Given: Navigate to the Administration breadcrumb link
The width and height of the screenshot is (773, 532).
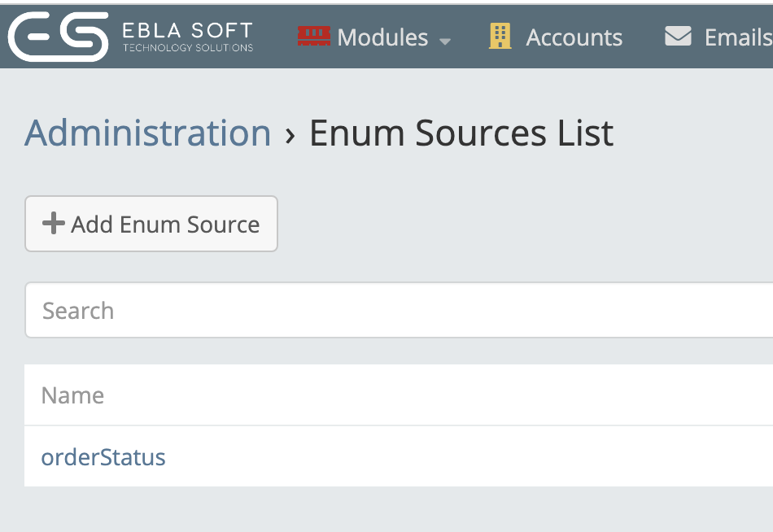Looking at the screenshot, I should [x=148, y=133].
